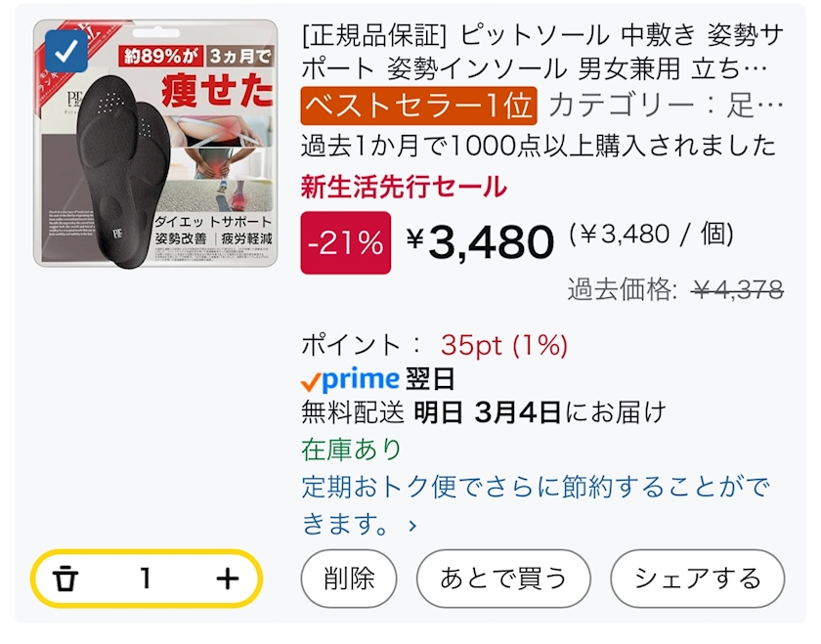The width and height of the screenshot is (821, 644).
Task: Tap the quantity number 1
Action: click(x=146, y=579)
